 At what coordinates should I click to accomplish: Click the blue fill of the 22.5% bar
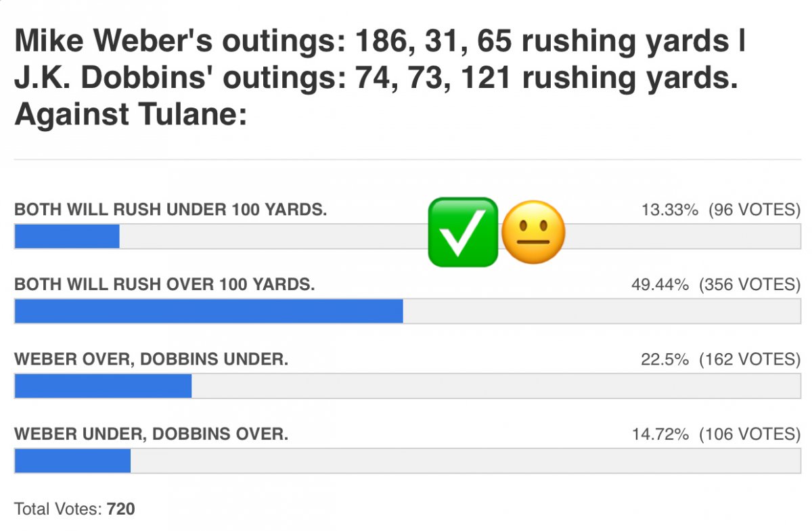pos(103,386)
